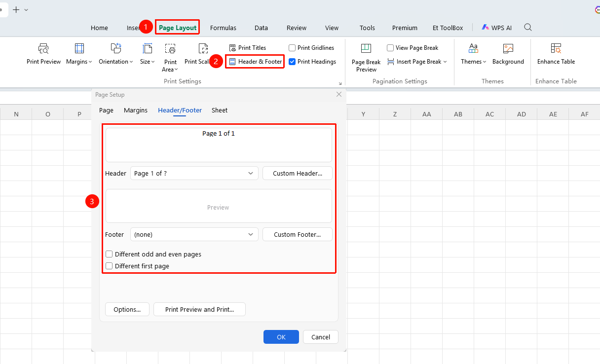Open the Options button in Page Setup
The image size is (600, 364).
tap(127, 309)
